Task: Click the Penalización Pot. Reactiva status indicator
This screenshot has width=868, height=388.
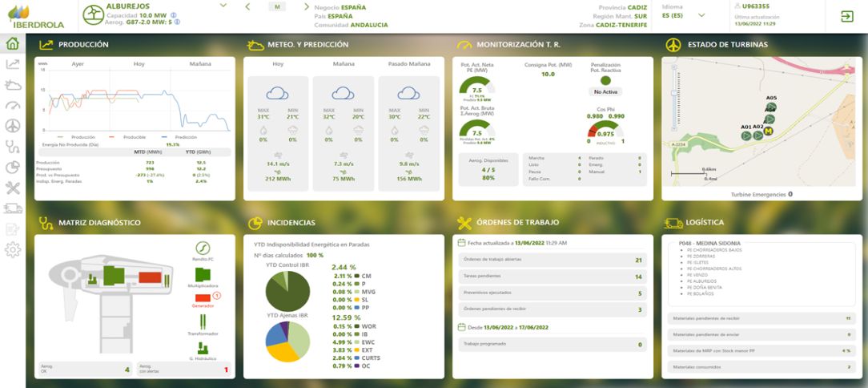Action: (x=605, y=80)
